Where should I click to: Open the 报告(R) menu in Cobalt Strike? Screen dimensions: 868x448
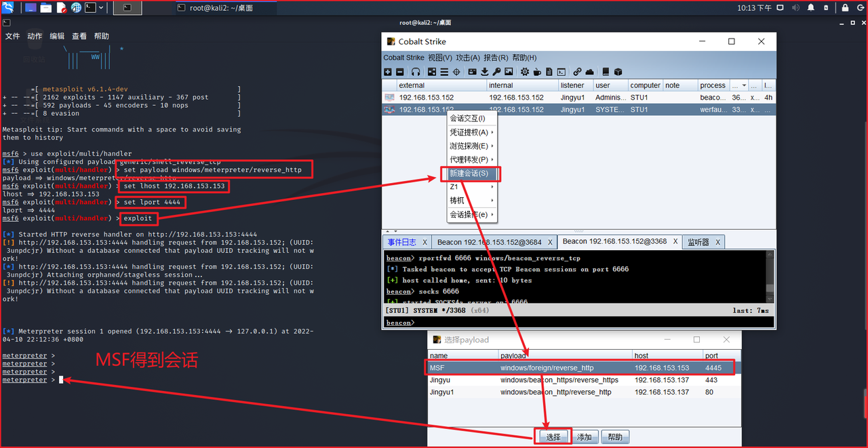pyautogui.click(x=496, y=58)
